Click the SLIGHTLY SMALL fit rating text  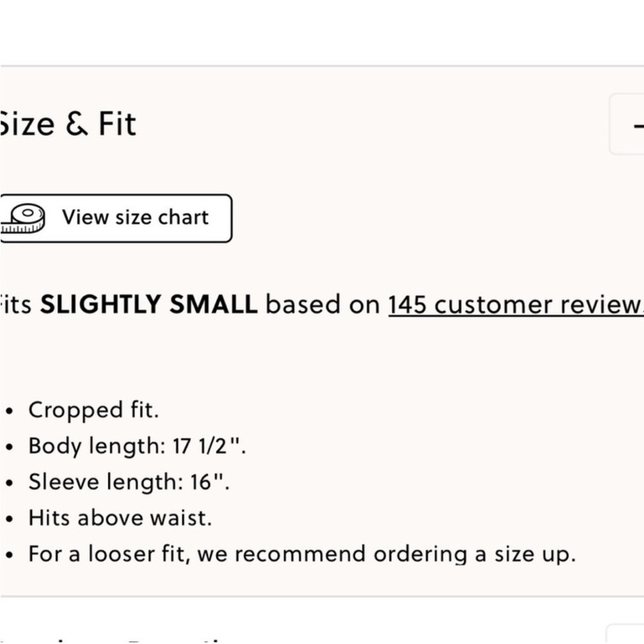pos(149,305)
